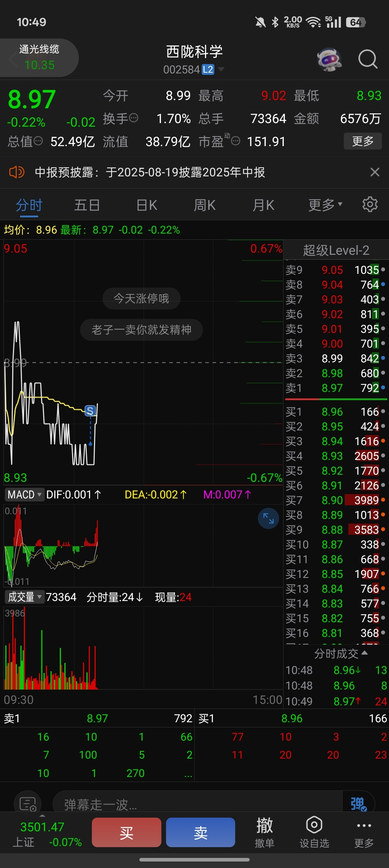Tap the battery indicator showing 64
The height and width of the screenshot is (868, 389).
(x=356, y=22)
